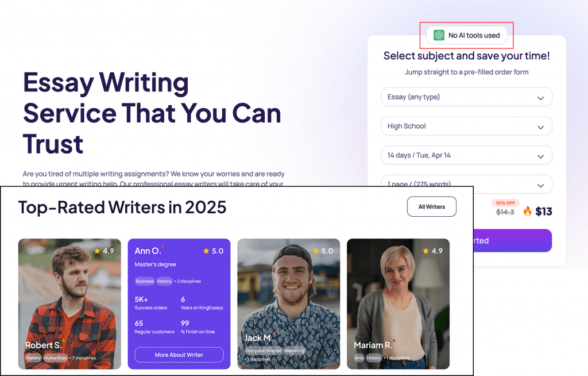
Task: Click the Computer science tag on Jack M.
Action: click(263, 351)
